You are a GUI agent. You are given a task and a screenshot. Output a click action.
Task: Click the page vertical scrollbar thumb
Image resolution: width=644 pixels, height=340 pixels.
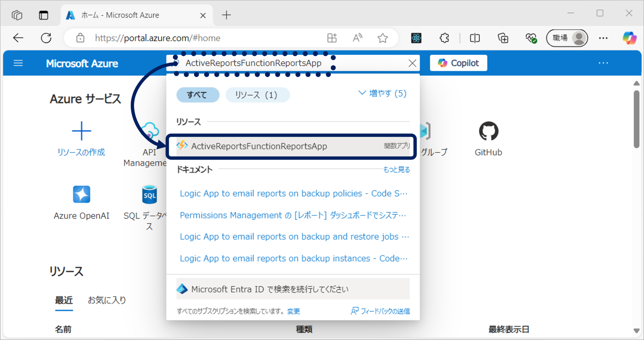[636, 119]
